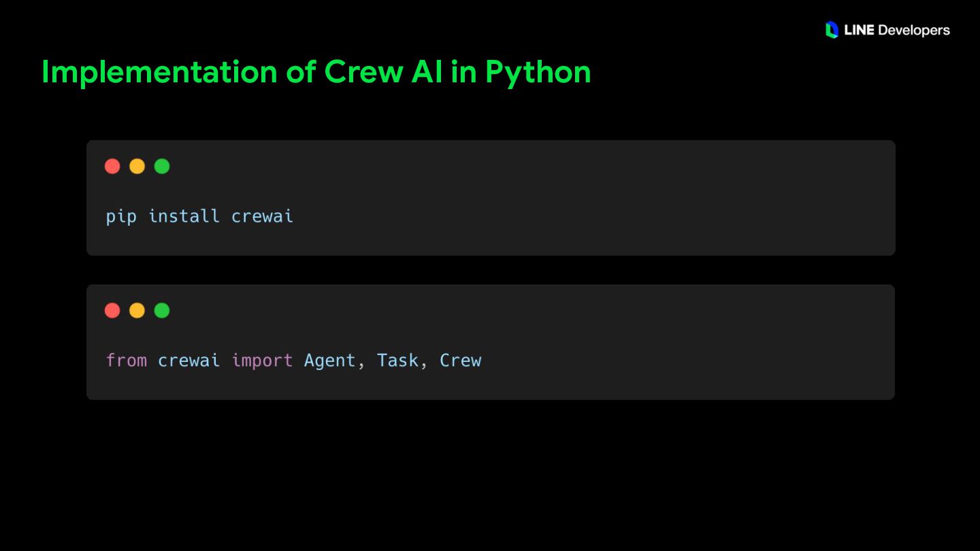Click the yellow dot in import code window
The image size is (980, 551).
pyautogui.click(x=137, y=310)
